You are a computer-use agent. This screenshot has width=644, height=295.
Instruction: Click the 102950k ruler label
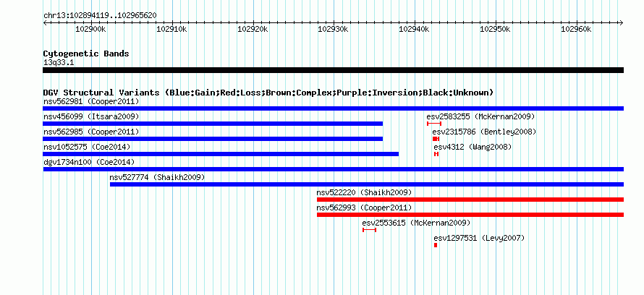(495, 29)
